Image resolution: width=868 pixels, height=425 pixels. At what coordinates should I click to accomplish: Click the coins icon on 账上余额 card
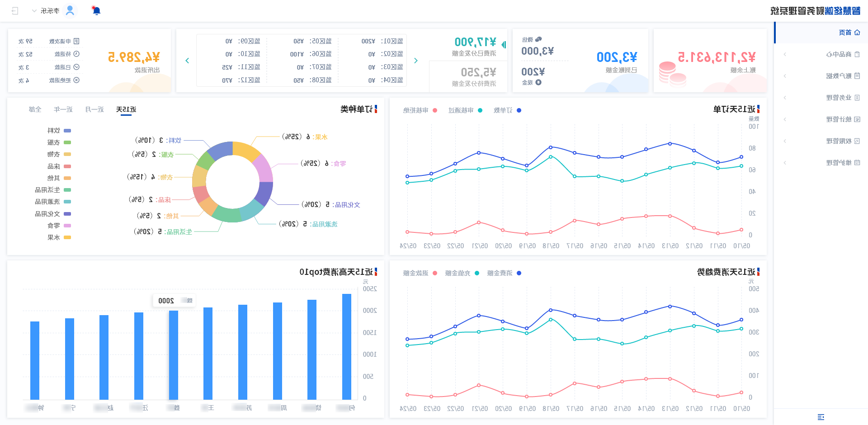(672, 73)
